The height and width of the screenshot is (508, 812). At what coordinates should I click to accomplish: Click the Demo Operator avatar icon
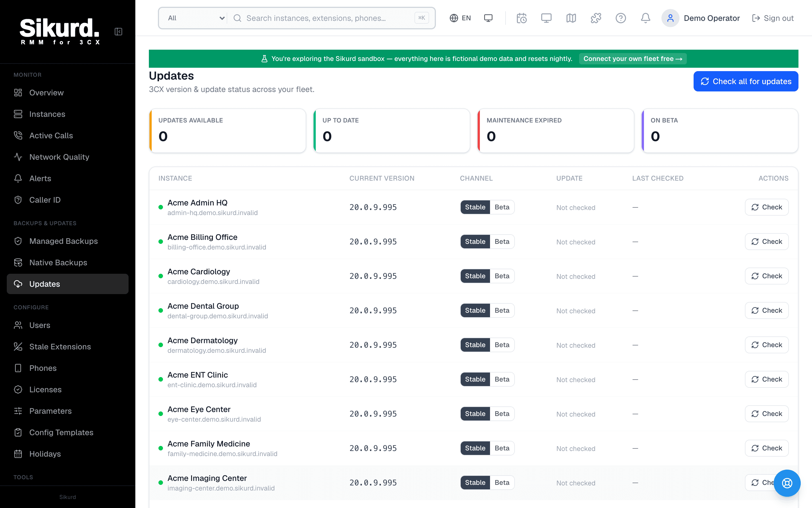click(670, 18)
